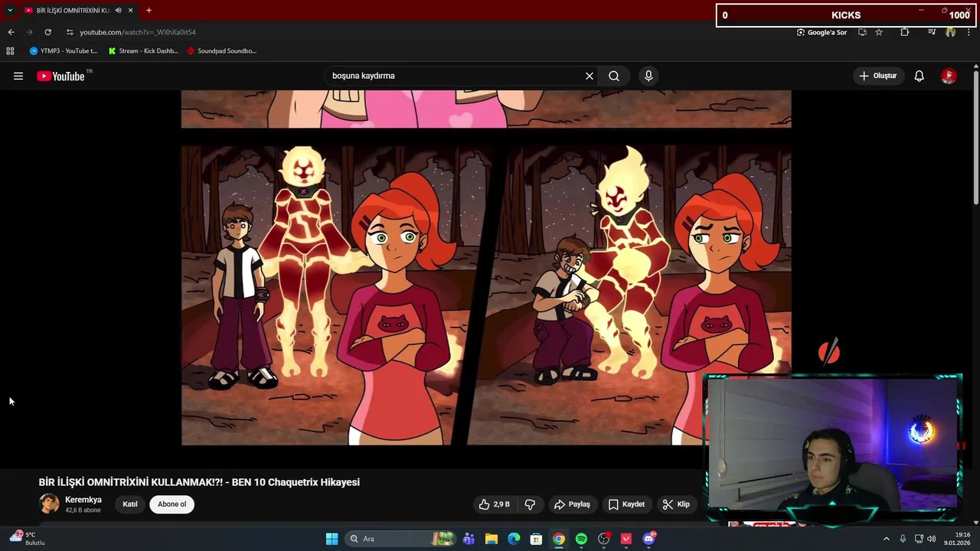Screen dimensions: 980x551
Task: Open the YouTube notifications bell
Action: 919,76
